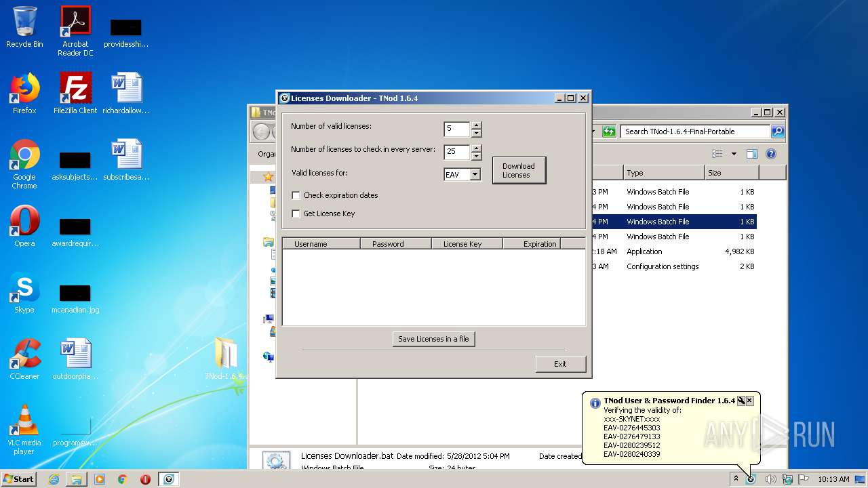Viewport: 868px width, 488px height.
Task: Click the Explorer refresh address button
Action: point(609,131)
